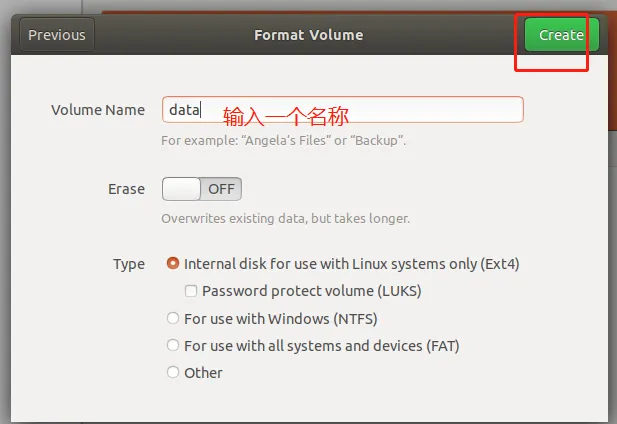Choose the Windows (NTFS) radio option
This screenshot has width=617, height=424.
[174, 319]
